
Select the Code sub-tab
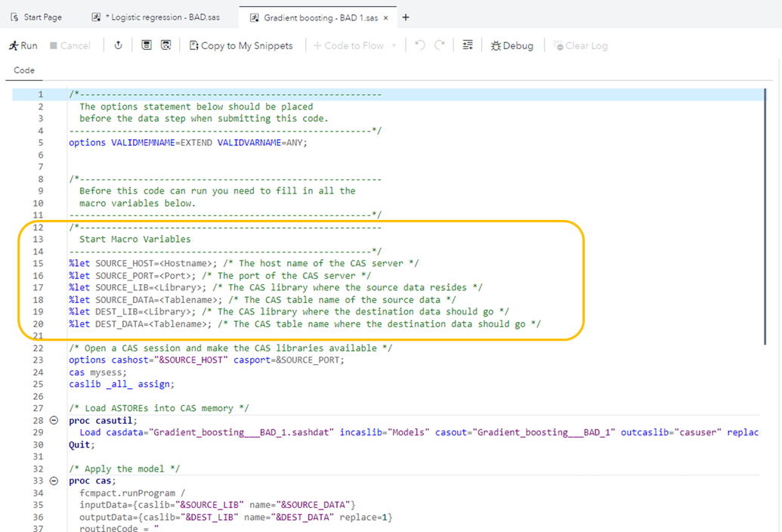[24, 70]
